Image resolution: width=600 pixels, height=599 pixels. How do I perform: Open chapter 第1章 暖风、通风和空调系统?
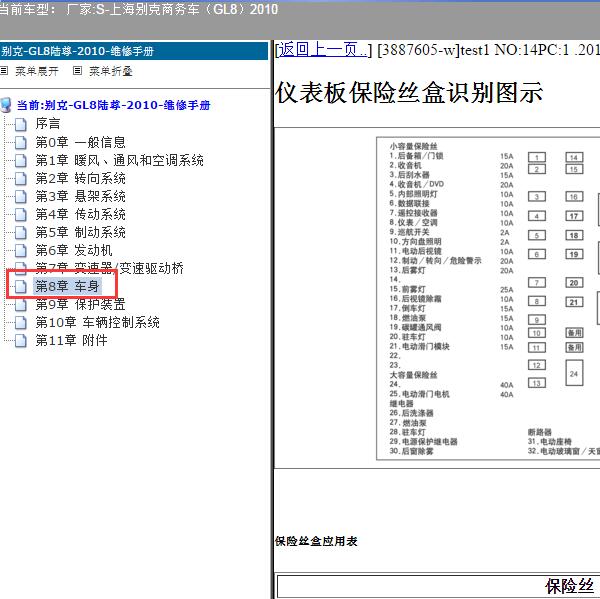119,160
